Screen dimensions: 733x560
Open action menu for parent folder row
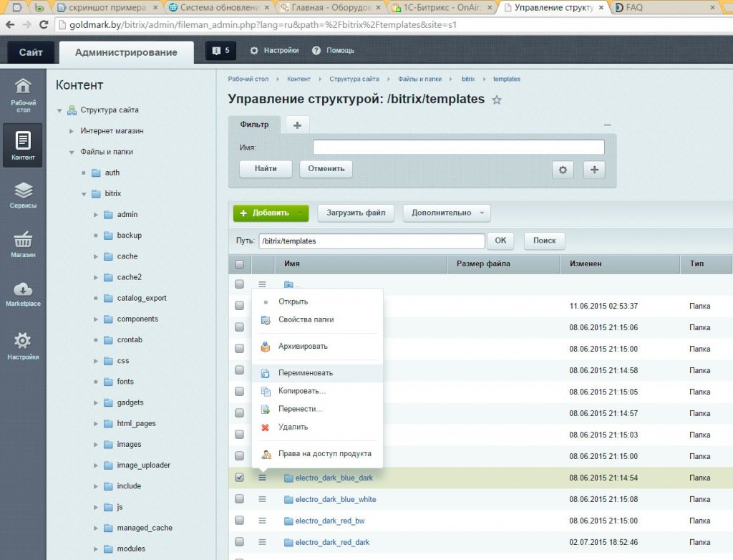(x=262, y=284)
